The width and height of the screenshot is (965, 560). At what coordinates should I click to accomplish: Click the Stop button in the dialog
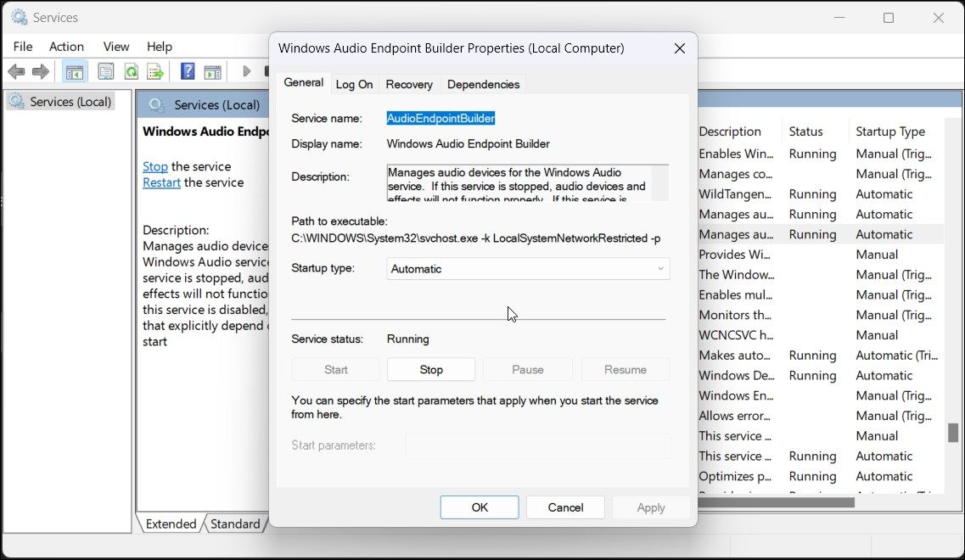coord(430,369)
